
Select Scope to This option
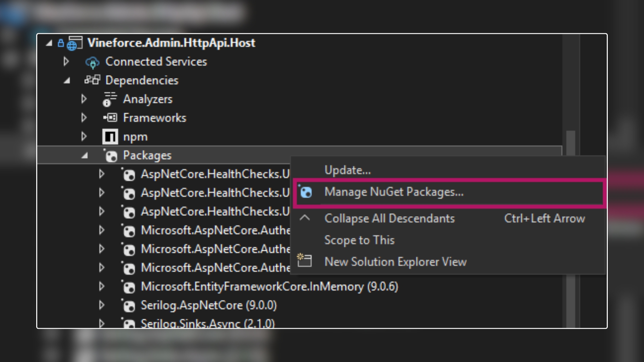click(360, 240)
